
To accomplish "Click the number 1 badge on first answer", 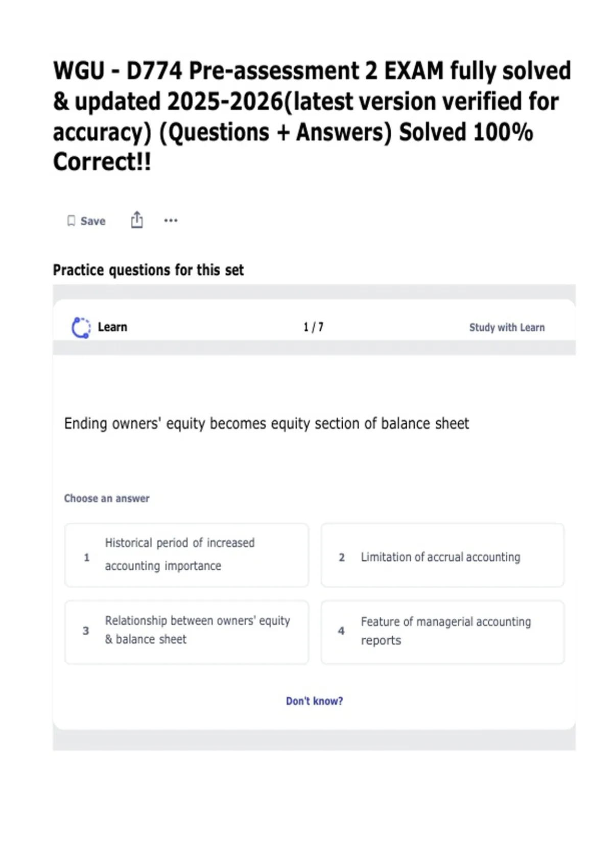I will coord(86,557).
